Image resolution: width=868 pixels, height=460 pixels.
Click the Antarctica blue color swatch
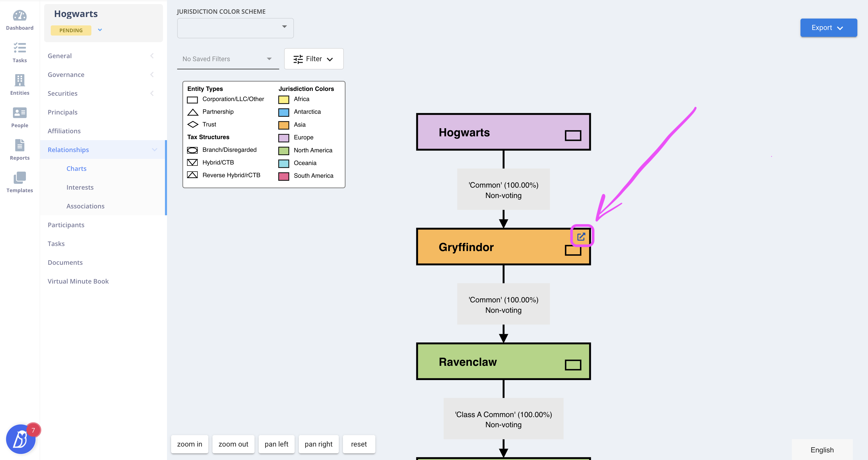(283, 112)
